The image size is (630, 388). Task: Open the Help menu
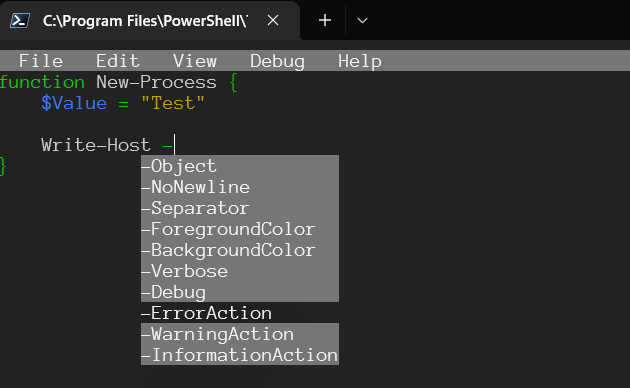[360, 61]
